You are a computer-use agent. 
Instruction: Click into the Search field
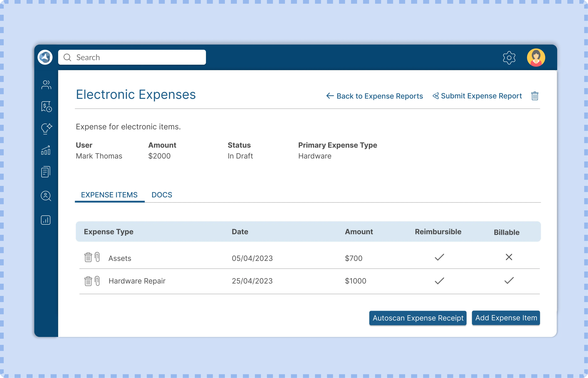[x=132, y=57]
